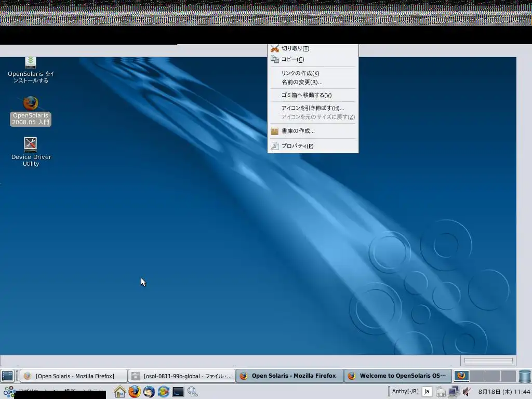The width and height of the screenshot is (532, 399).
Task: Click the Anthy[-/R] input method indicator
Action: (405, 392)
